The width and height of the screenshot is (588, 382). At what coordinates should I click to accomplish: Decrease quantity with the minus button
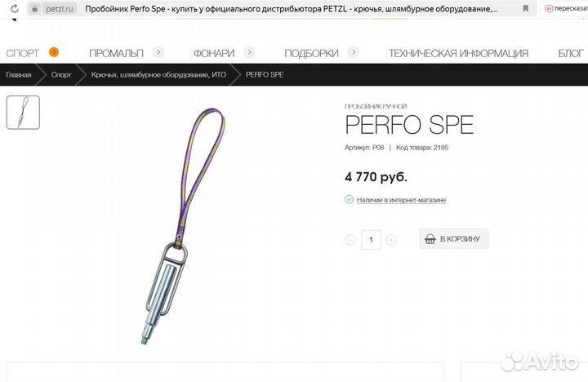click(350, 239)
